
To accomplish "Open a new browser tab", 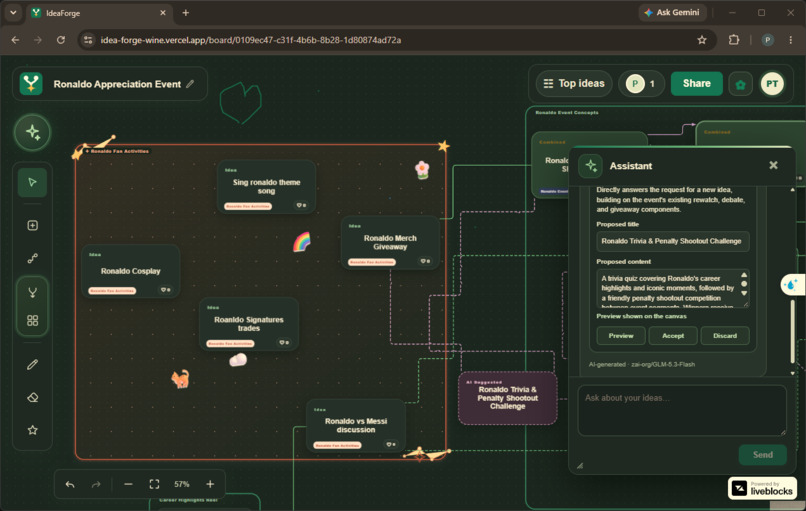I will pos(186,13).
